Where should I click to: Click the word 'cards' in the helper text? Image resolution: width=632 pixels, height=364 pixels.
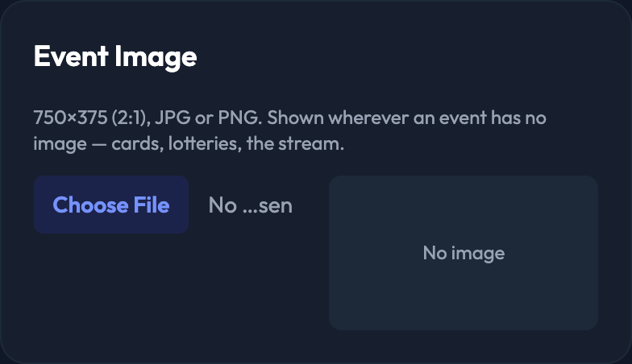(137, 143)
